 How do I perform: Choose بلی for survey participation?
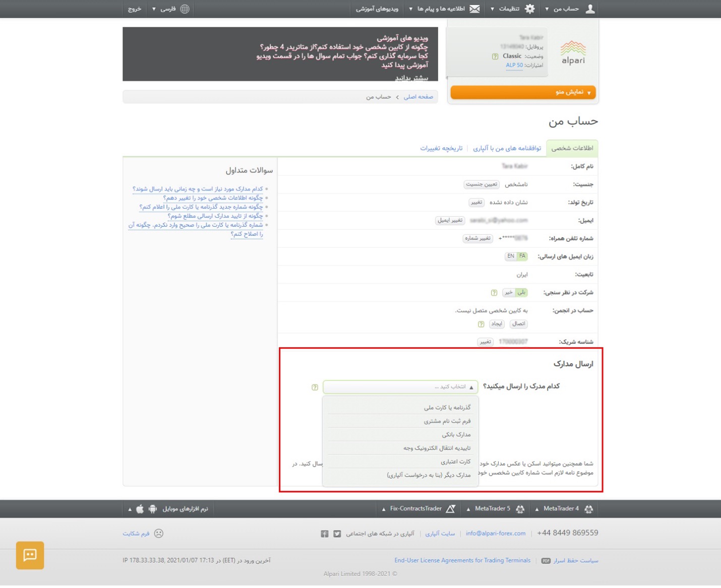click(521, 293)
